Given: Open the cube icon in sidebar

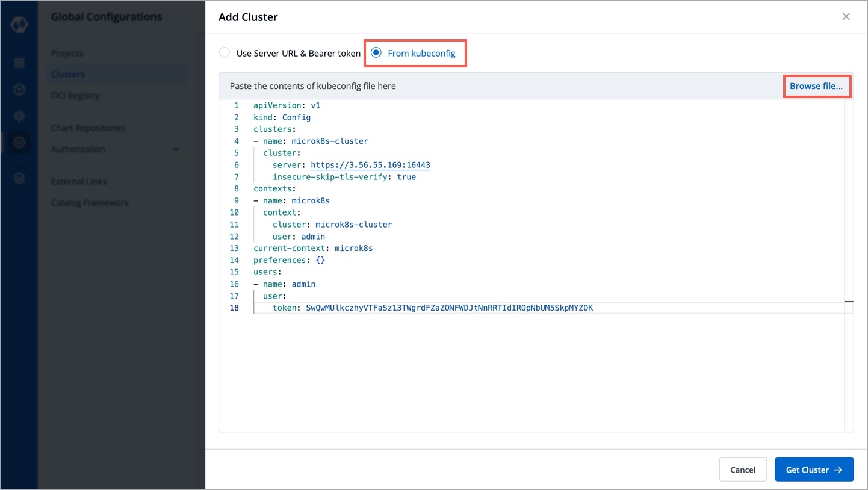Looking at the screenshot, I should click(x=19, y=90).
